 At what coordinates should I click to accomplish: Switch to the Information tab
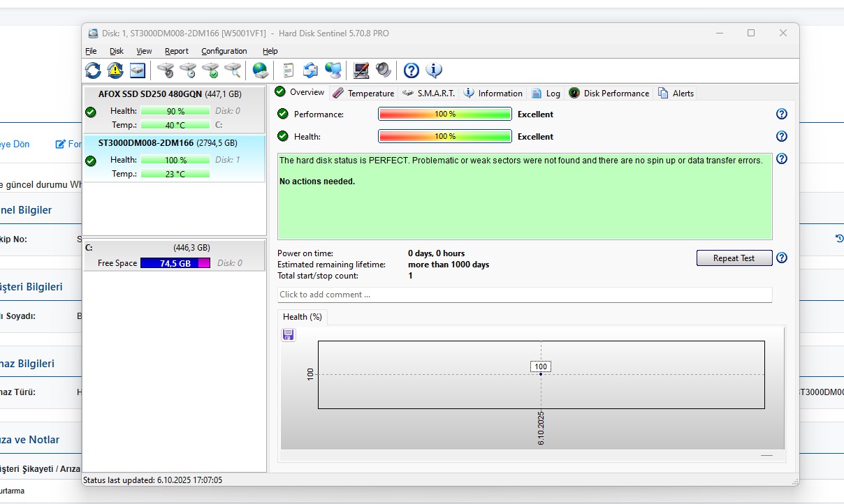point(493,93)
